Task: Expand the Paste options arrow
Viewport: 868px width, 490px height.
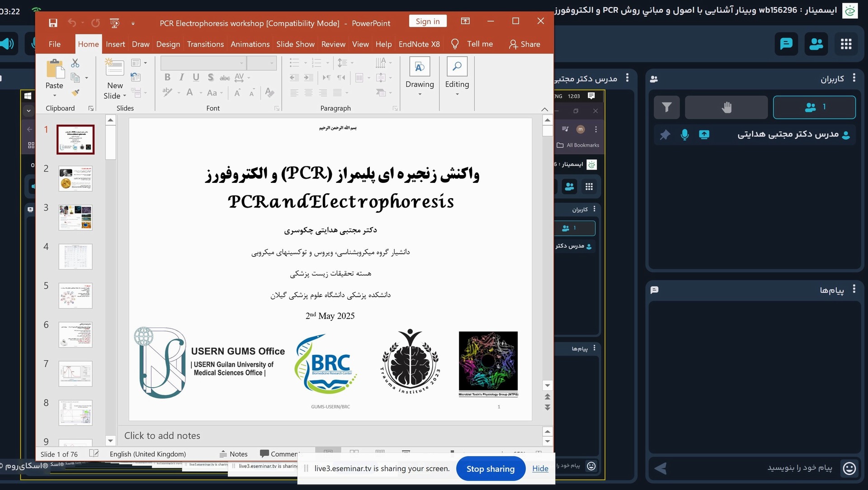Action: click(55, 95)
